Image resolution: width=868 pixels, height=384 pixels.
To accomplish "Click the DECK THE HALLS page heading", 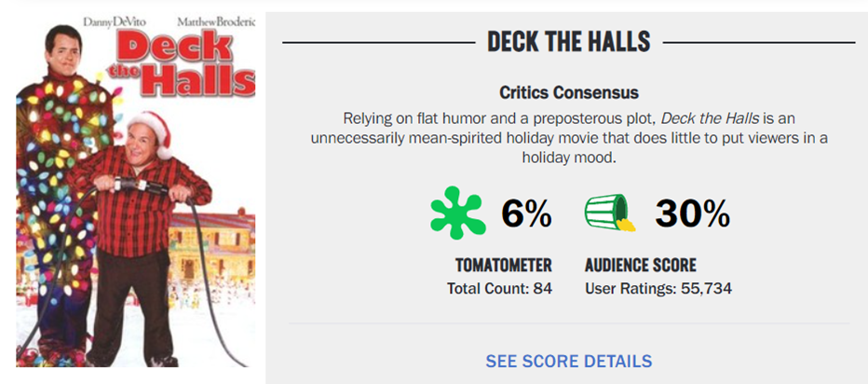I will 568,42.
